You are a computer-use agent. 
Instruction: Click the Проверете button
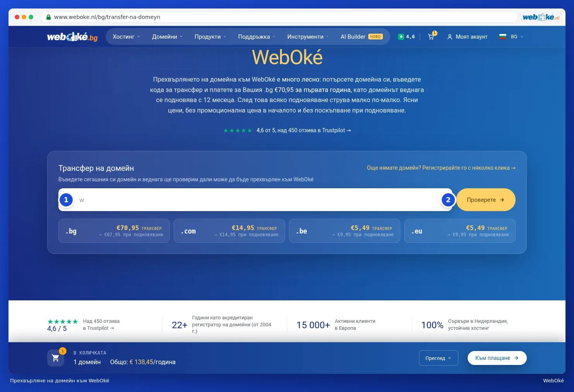486,200
